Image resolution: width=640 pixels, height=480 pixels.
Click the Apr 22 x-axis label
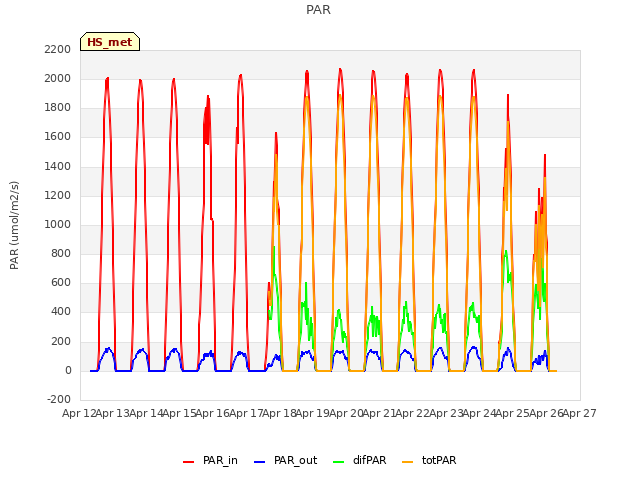click(413, 413)
